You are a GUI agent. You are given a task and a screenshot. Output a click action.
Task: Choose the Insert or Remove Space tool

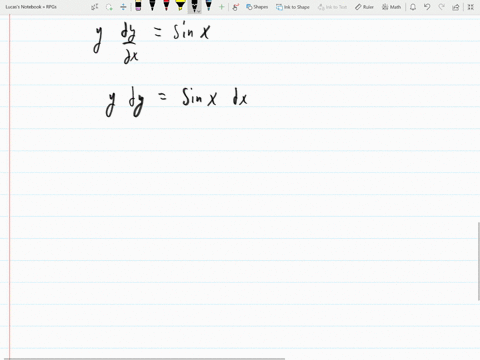(123, 7)
